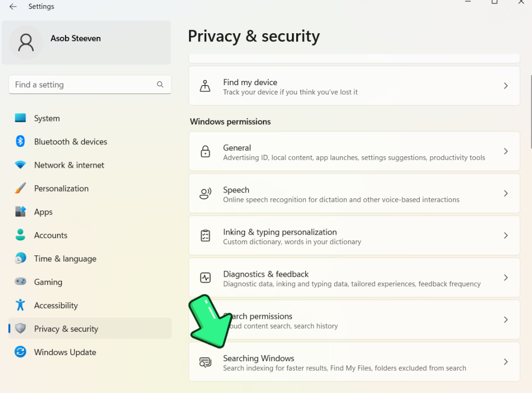Click the Windows Update icon
532x393 pixels.
(x=20, y=352)
